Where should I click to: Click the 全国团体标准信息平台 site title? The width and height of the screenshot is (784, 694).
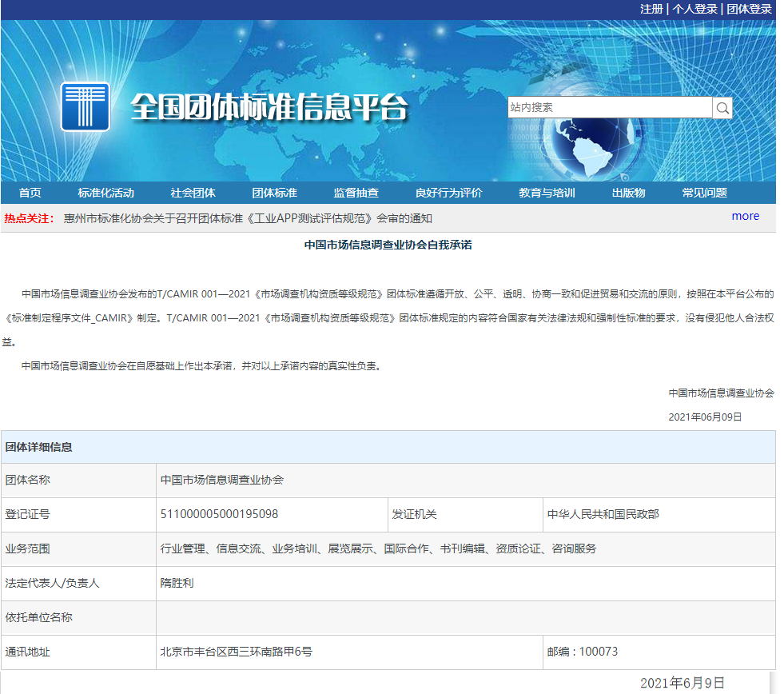point(269,106)
